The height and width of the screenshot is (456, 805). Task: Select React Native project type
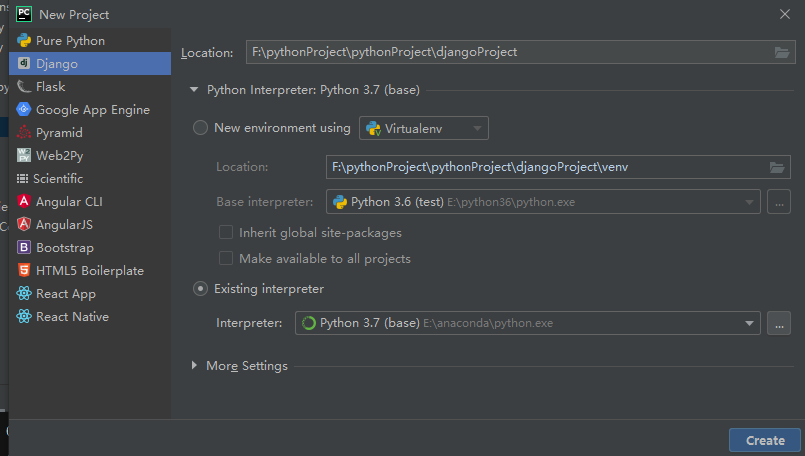90,316
